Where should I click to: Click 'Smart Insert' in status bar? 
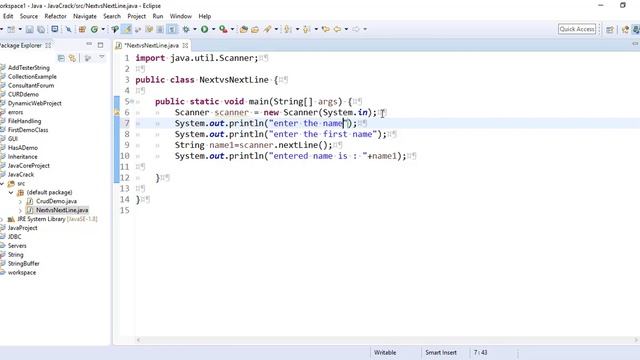tap(441, 352)
